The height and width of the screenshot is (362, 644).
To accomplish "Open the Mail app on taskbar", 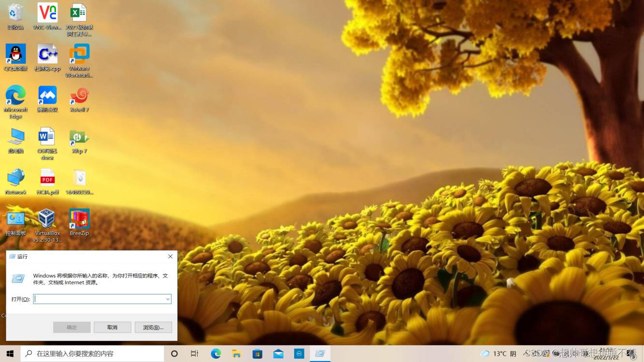I will [278, 354].
